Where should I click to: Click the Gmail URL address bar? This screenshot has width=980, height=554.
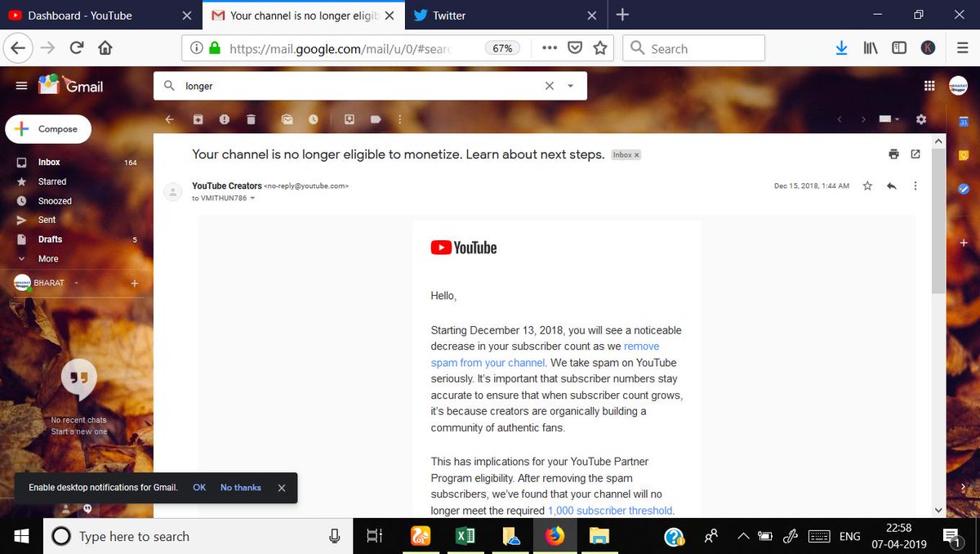click(339, 48)
